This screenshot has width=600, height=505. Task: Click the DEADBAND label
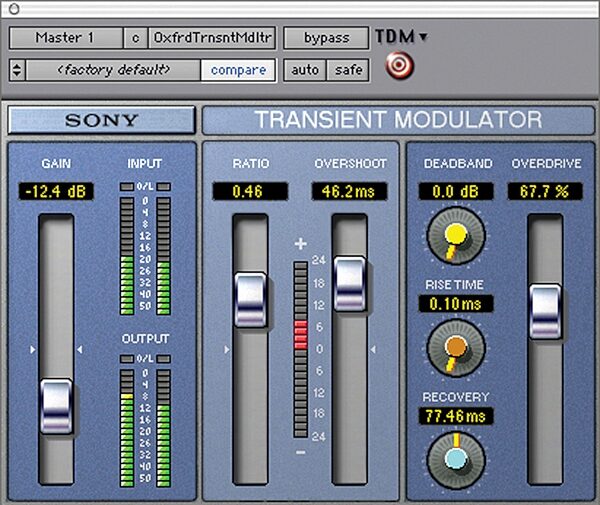tap(458, 164)
